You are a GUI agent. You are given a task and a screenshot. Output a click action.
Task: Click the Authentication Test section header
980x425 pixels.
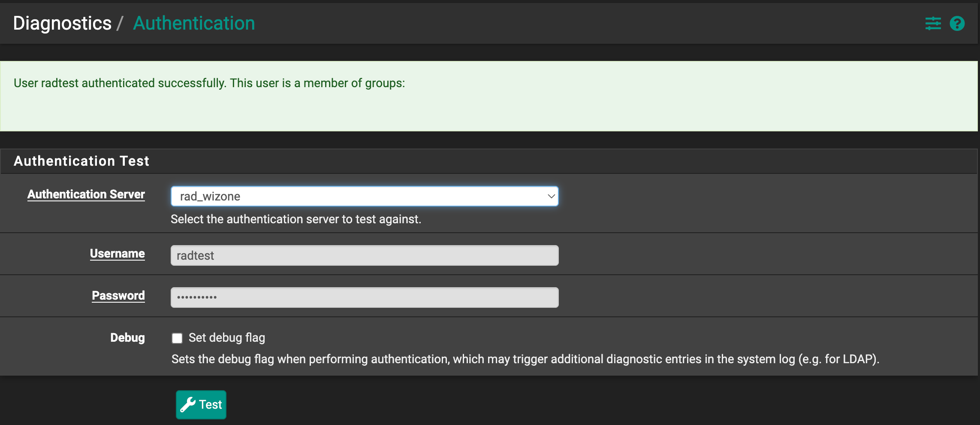[x=81, y=161]
